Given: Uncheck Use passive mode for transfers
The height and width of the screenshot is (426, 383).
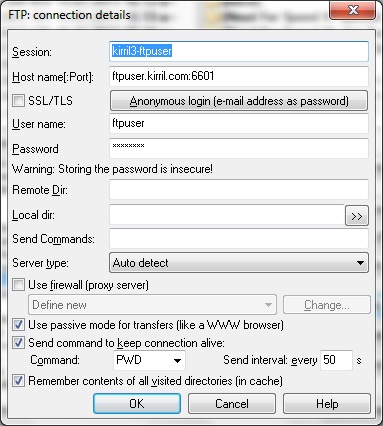Looking at the screenshot, I should tap(18, 324).
